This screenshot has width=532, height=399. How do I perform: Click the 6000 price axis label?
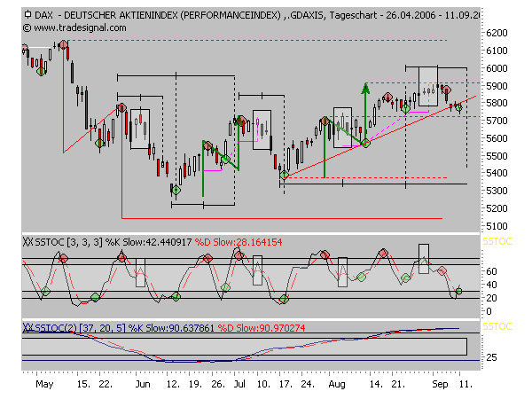pyautogui.click(x=497, y=68)
